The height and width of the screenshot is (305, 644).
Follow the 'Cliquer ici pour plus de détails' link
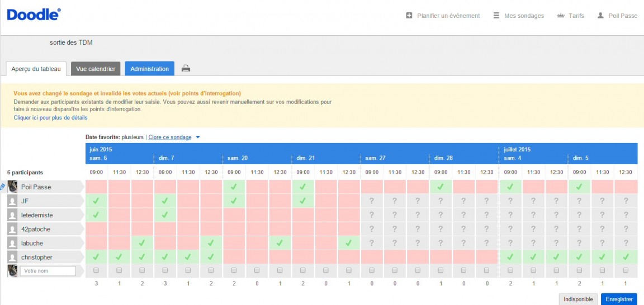50,118
